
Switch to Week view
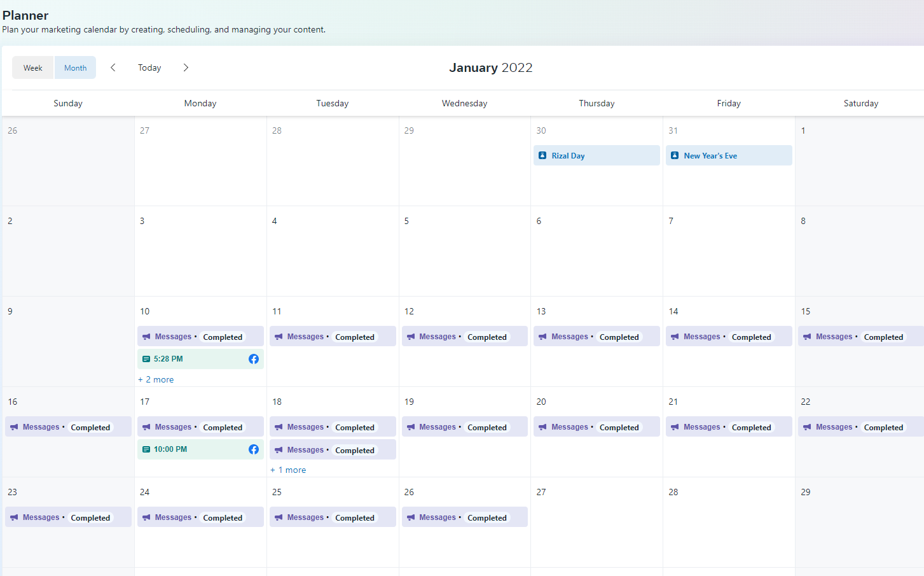click(x=33, y=67)
